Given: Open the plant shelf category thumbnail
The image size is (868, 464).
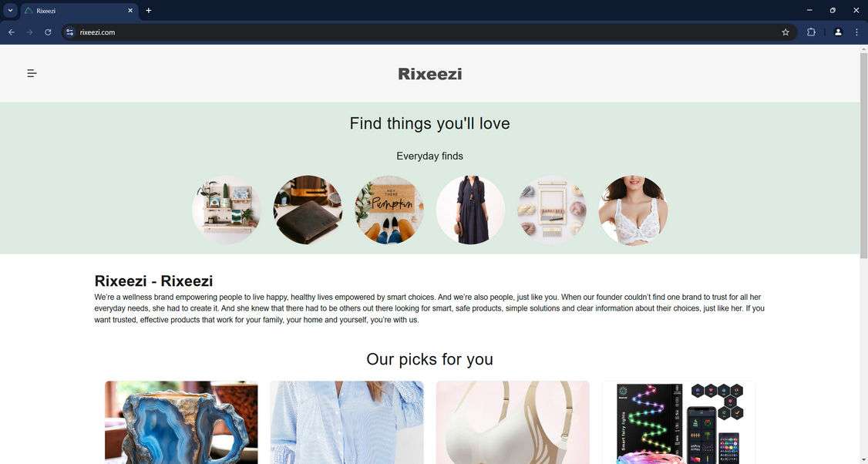Looking at the screenshot, I should (227, 210).
